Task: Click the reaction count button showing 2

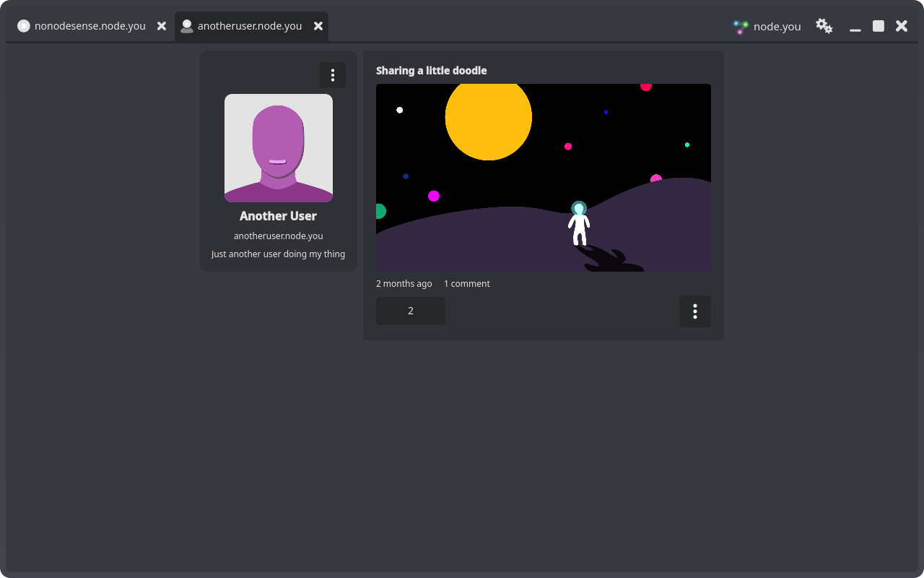Action: pos(411,311)
